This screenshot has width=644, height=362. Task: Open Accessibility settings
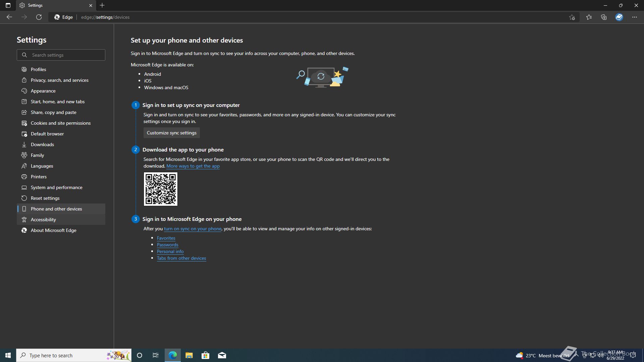(61, 220)
